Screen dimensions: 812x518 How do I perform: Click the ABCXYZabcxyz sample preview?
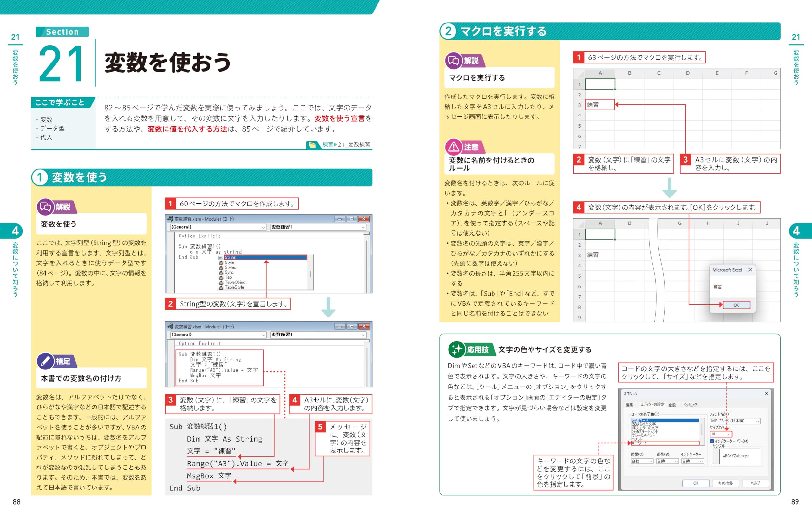(736, 456)
